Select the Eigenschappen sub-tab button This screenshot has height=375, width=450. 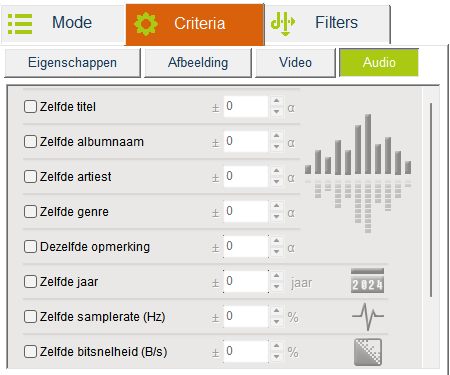click(x=72, y=63)
